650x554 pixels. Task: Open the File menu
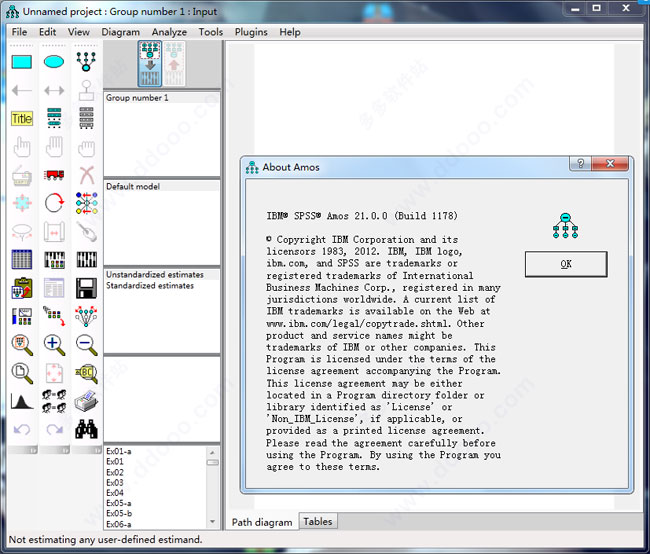pyautogui.click(x=19, y=32)
